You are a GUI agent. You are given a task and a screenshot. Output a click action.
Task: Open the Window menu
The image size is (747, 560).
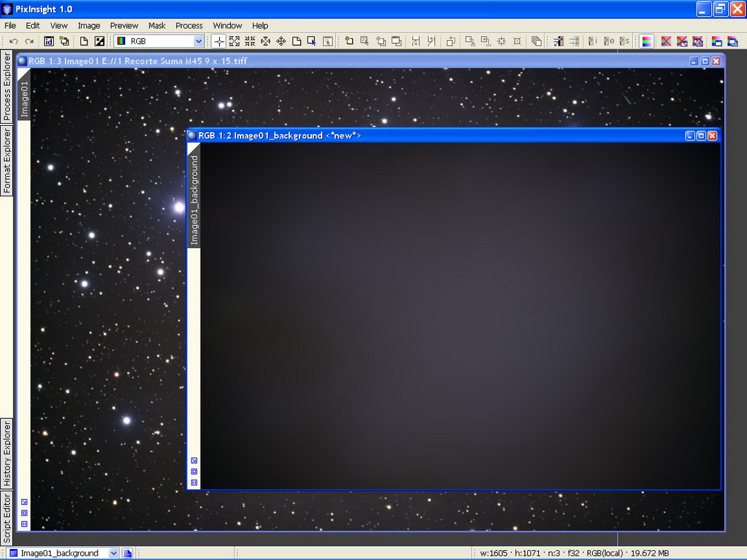[228, 26]
